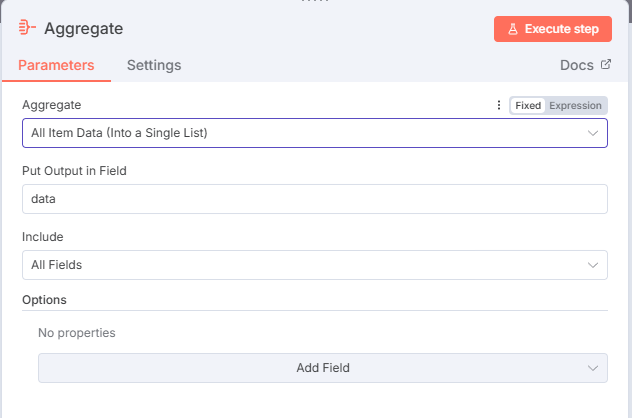Run the node with Execute step
Viewport: 632px width, 418px height.
point(552,29)
